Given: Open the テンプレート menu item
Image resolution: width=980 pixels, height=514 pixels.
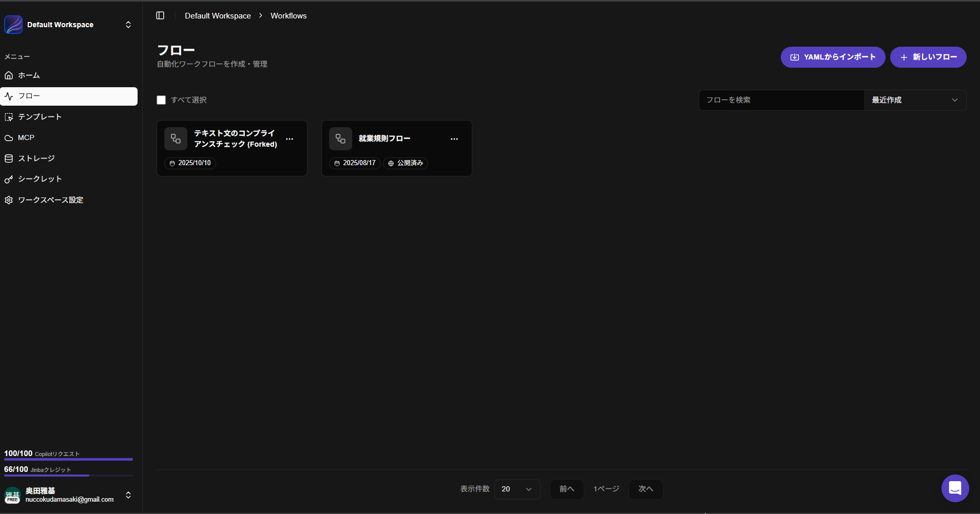Looking at the screenshot, I should coord(69,117).
